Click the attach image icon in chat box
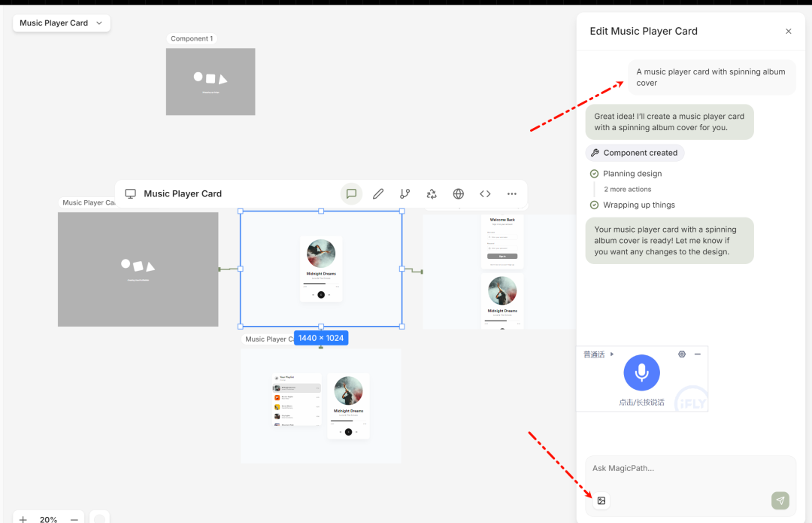This screenshot has height=523, width=812. pyautogui.click(x=601, y=500)
